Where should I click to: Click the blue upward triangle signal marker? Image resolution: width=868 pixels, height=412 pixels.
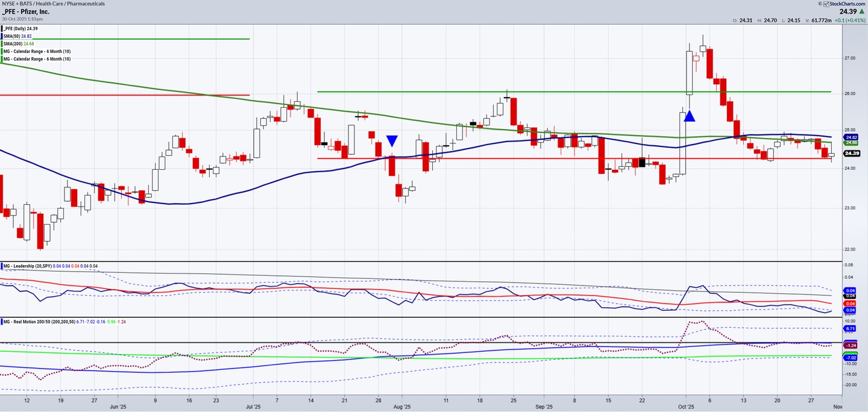[690, 116]
